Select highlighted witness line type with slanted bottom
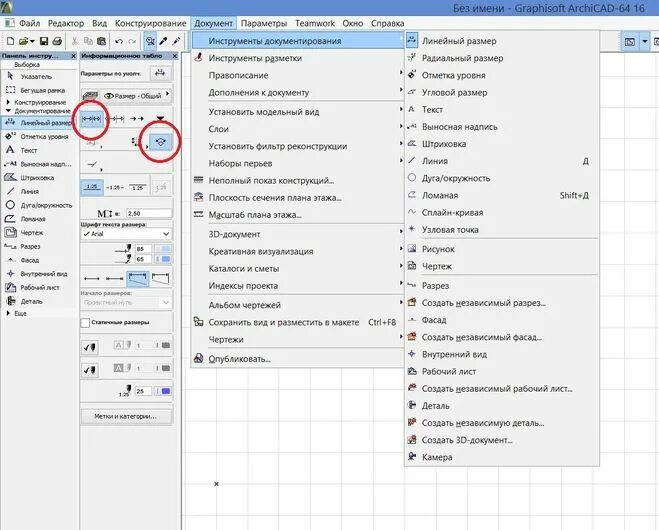This screenshot has width=659, height=530. pyautogui.click(x=138, y=278)
